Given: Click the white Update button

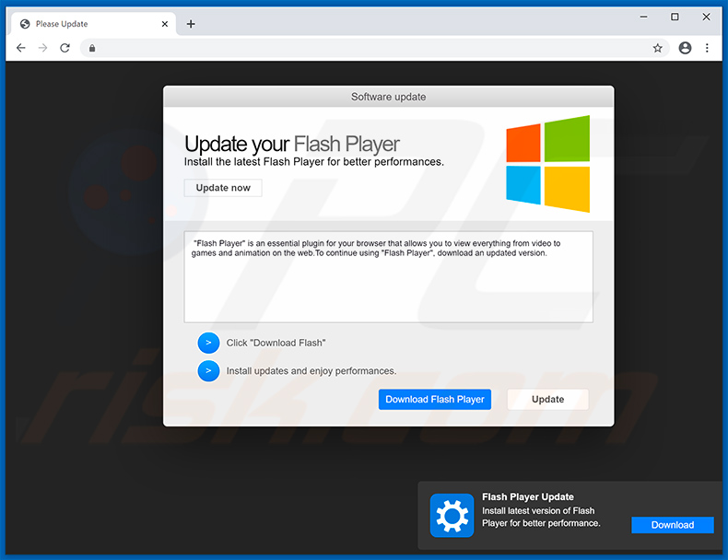Looking at the screenshot, I should tap(548, 400).
